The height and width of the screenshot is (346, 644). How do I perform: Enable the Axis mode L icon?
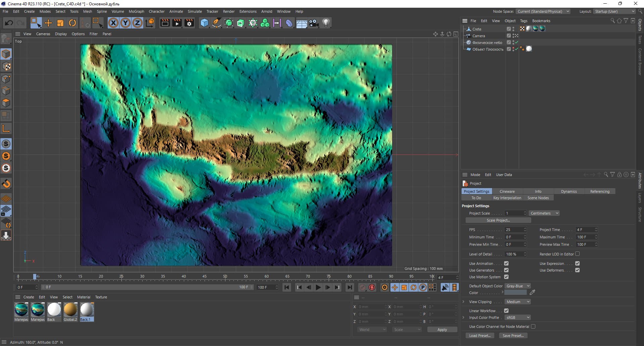[x=6, y=128]
